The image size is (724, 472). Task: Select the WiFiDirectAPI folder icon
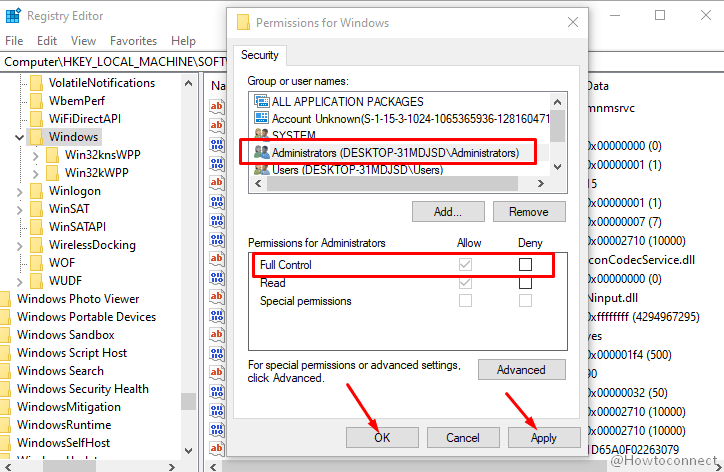tap(36, 119)
